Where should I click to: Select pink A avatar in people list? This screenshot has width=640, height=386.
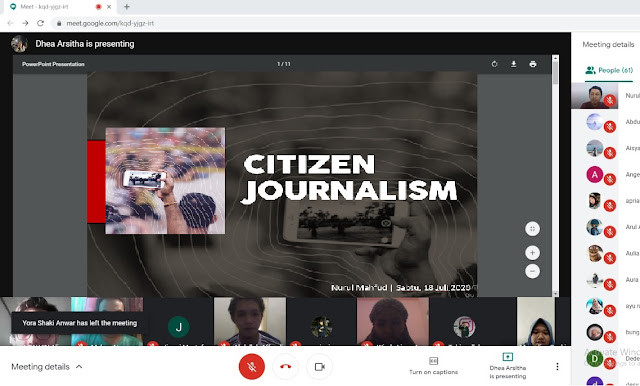595,175
